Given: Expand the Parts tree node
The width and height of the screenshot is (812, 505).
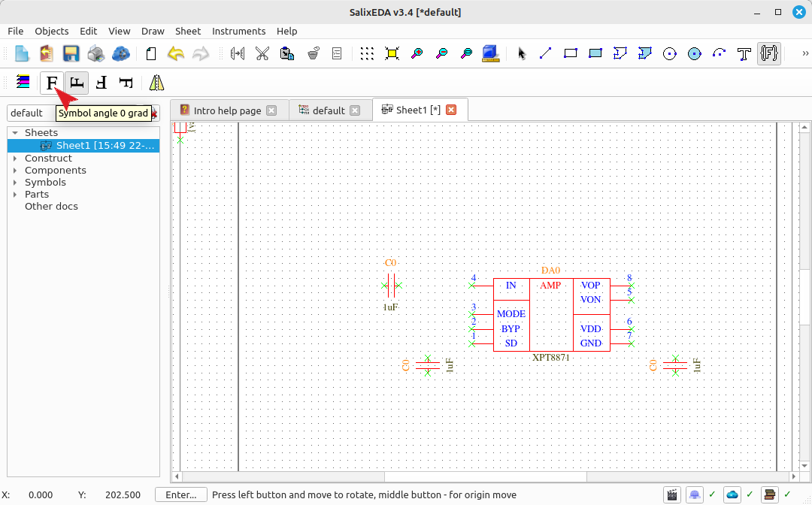Looking at the screenshot, I should point(15,195).
